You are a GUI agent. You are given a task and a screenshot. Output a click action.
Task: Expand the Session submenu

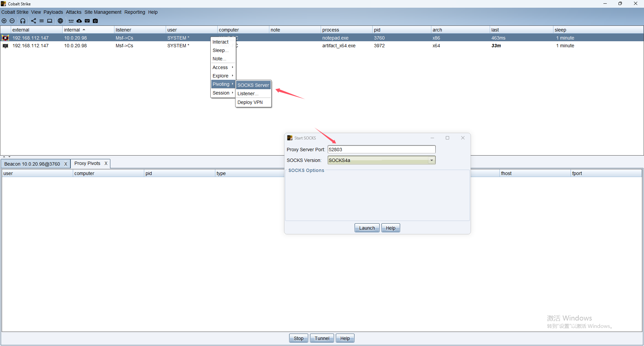223,93
